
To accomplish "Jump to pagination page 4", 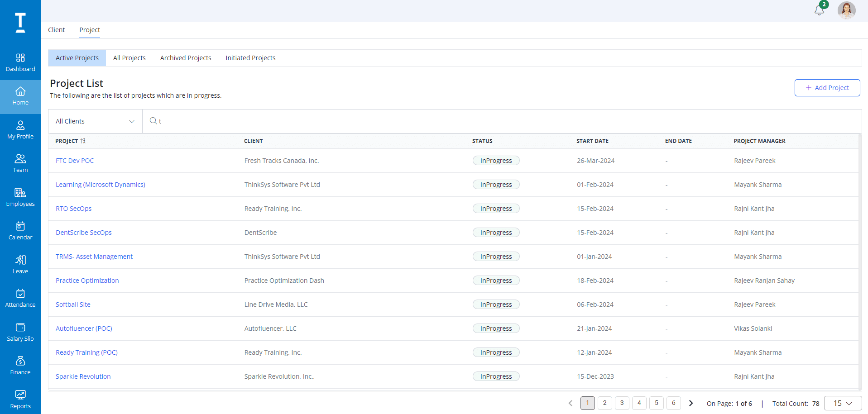I will coord(639,403).
